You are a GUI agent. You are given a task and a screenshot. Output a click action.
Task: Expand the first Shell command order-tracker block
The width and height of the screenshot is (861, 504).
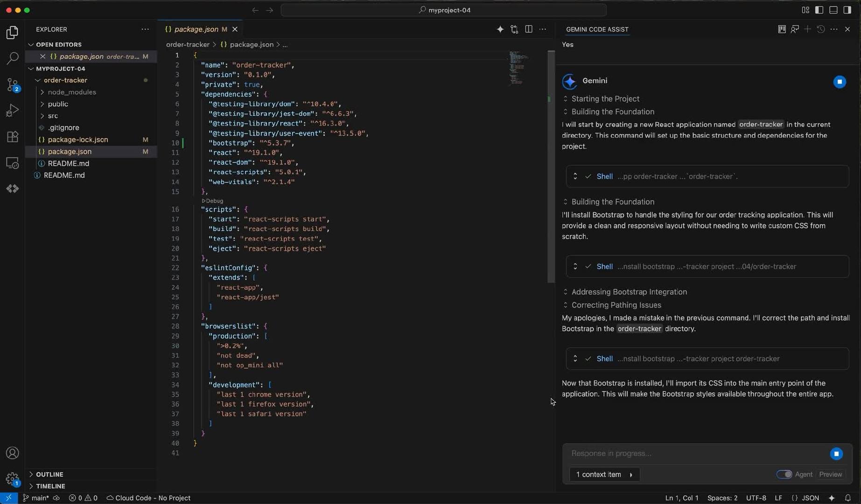tap(707, 176)
